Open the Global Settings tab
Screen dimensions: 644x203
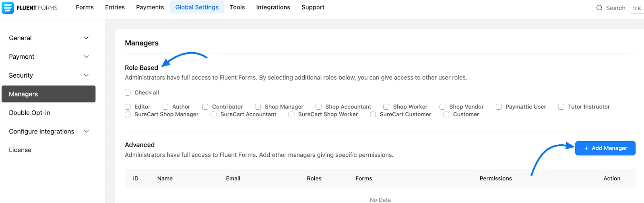197,7
